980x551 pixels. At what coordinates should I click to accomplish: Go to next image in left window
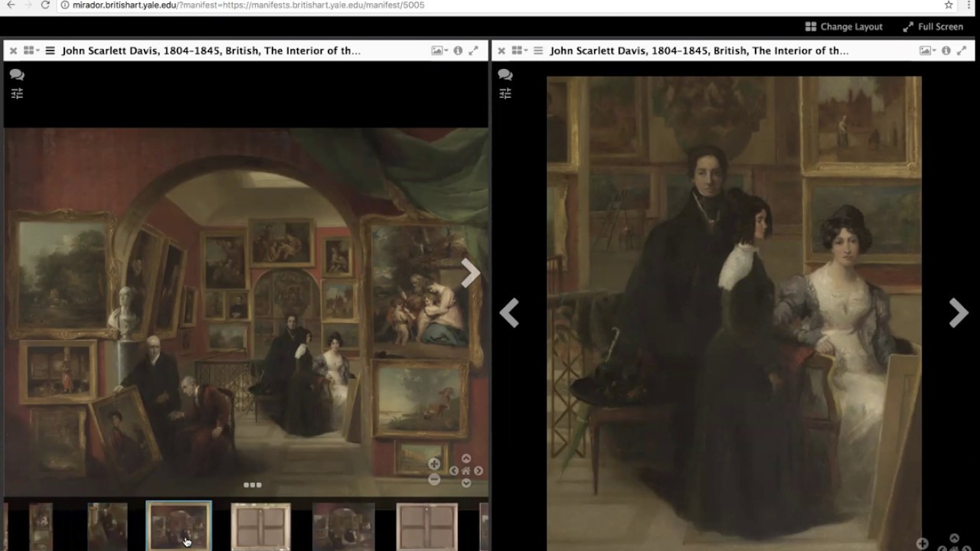[470, 273]
